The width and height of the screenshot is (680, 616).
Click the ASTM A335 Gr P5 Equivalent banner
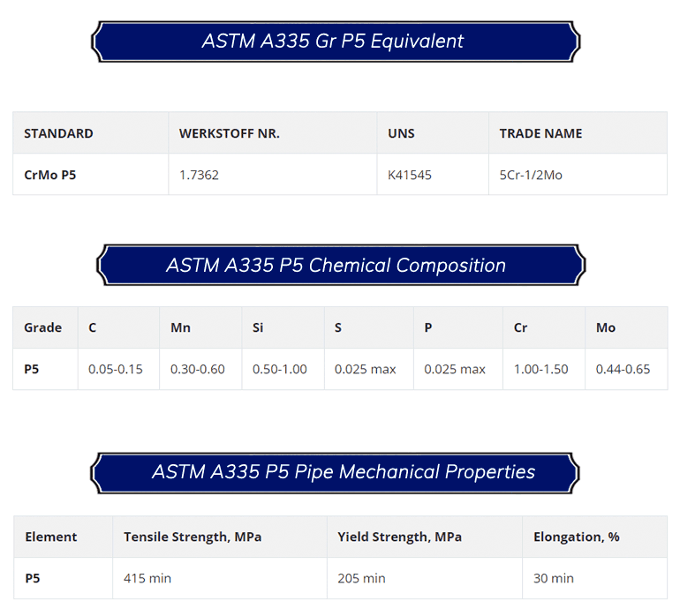[336, 41]
